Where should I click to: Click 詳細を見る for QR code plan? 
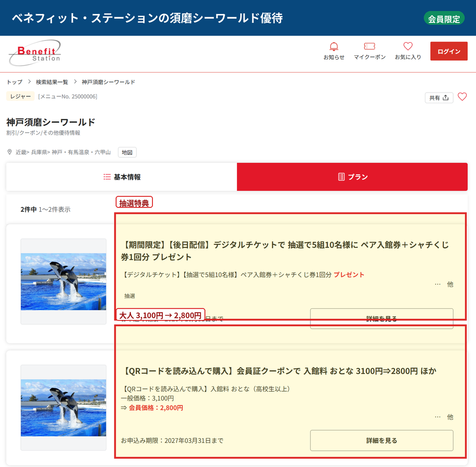[382, 440]
